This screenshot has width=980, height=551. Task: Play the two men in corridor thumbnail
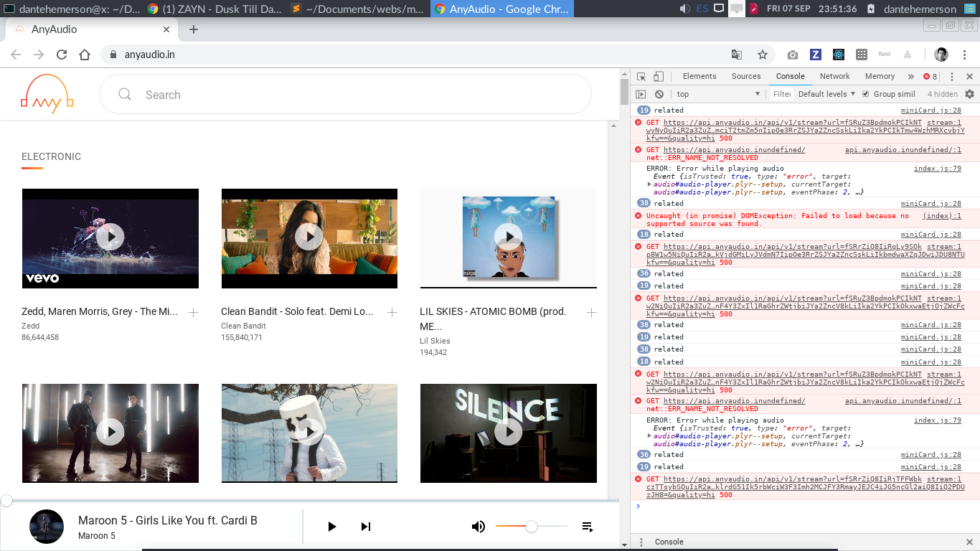[x=110, y=433]
